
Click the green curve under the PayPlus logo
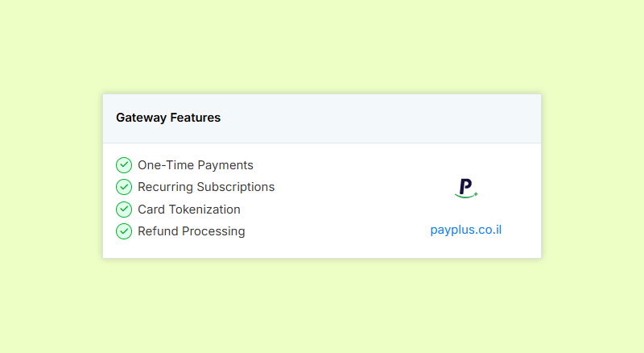[x=466, y=195]
